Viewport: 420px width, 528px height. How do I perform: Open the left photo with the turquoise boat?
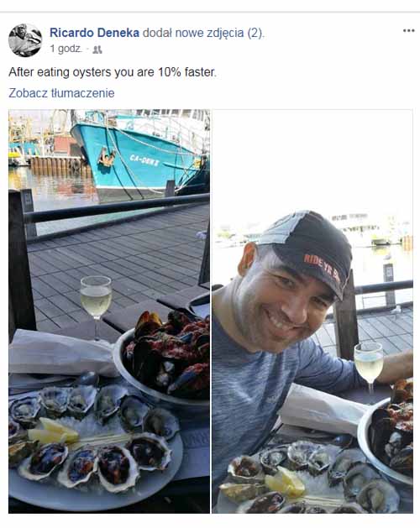click(x=109, y=311)
